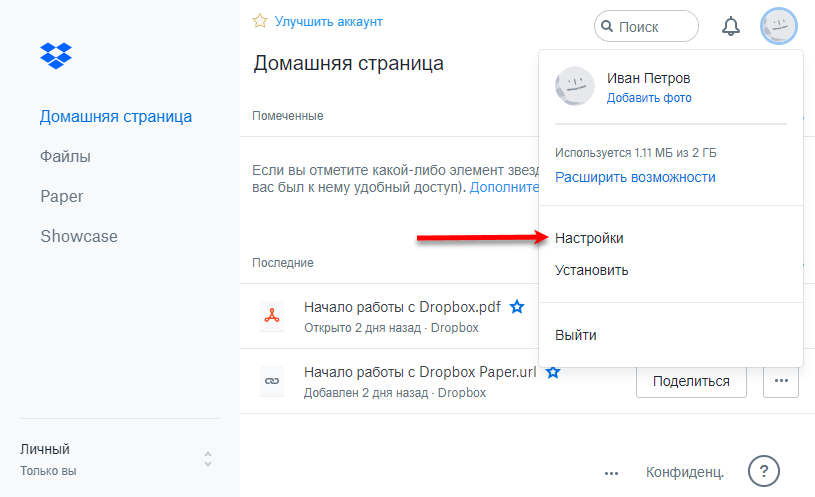The image size is (815, 497).
Task: Open Showcase in the sidebar
Action: coord(79,237)
